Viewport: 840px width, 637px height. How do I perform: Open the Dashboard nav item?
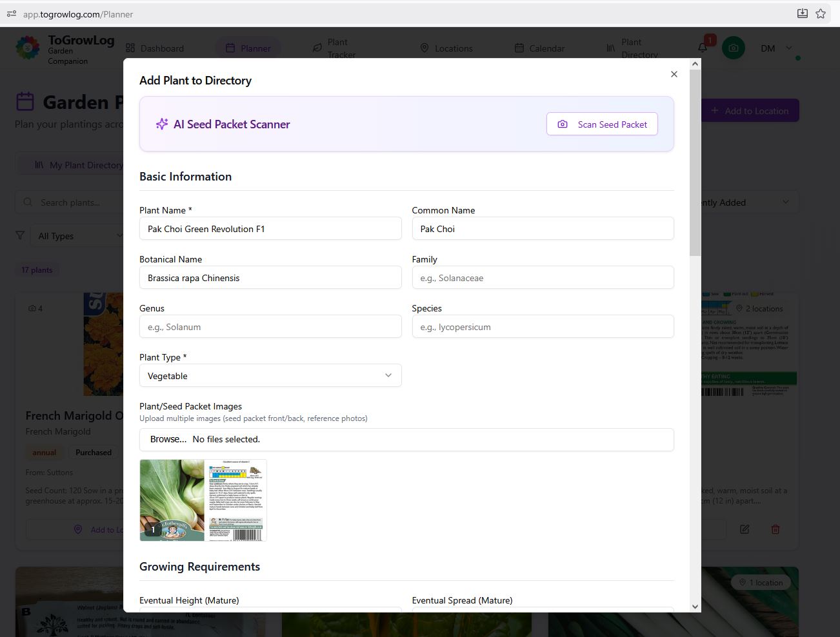click(155, 48)
